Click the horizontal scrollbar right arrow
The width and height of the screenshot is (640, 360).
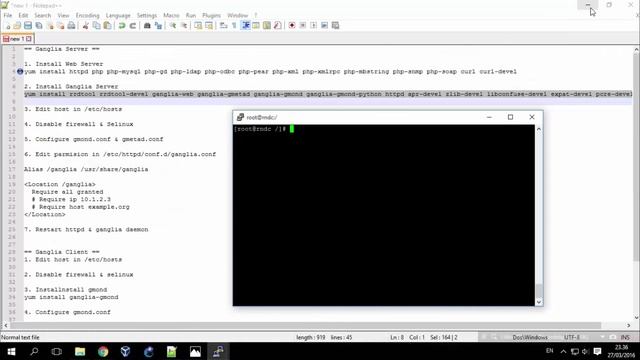[629, 325]
